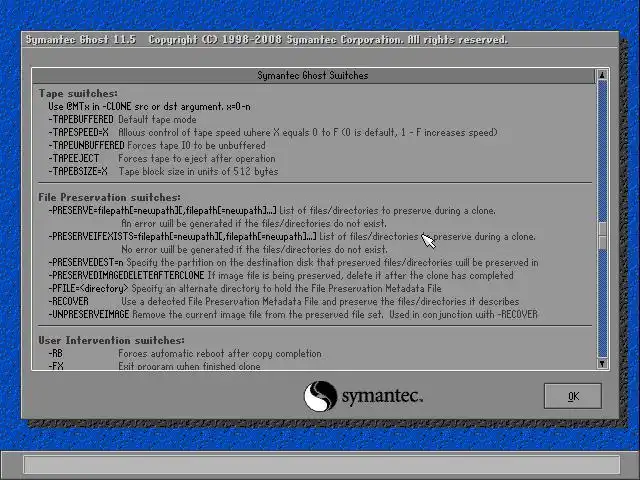Screen dimensions: 640x480
Task: Click the scrollbar up arrow
Action: pos(602,75)
